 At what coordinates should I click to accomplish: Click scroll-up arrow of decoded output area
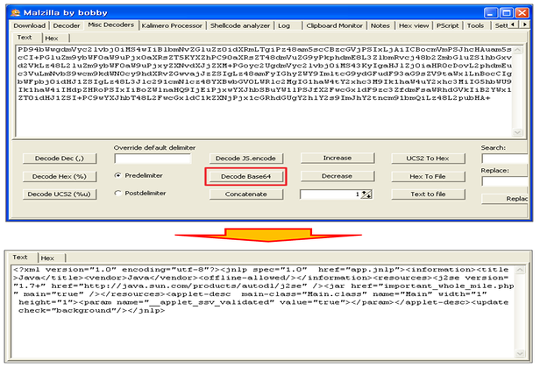[x=520, y=270]
